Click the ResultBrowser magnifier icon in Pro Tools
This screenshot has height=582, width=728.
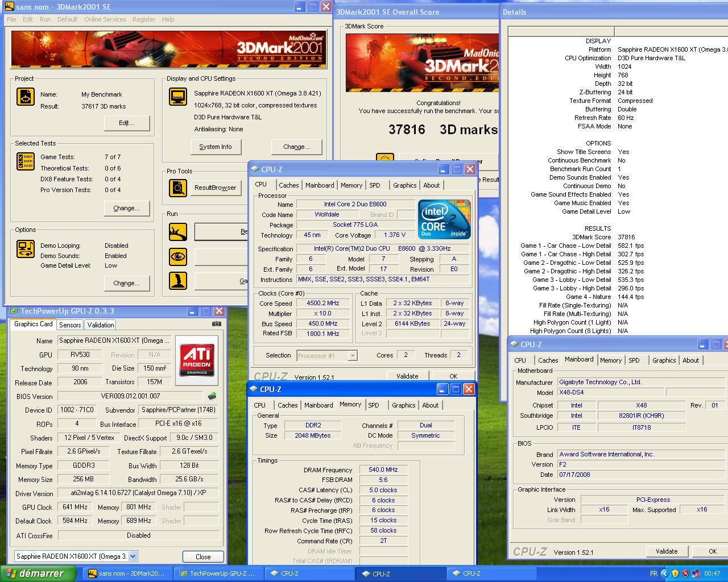178,188
